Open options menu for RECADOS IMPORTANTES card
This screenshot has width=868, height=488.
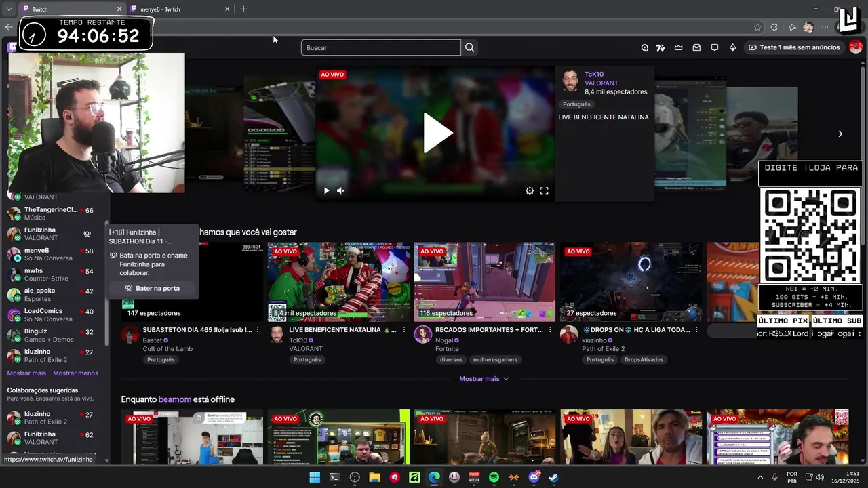(x=551, y=330)
